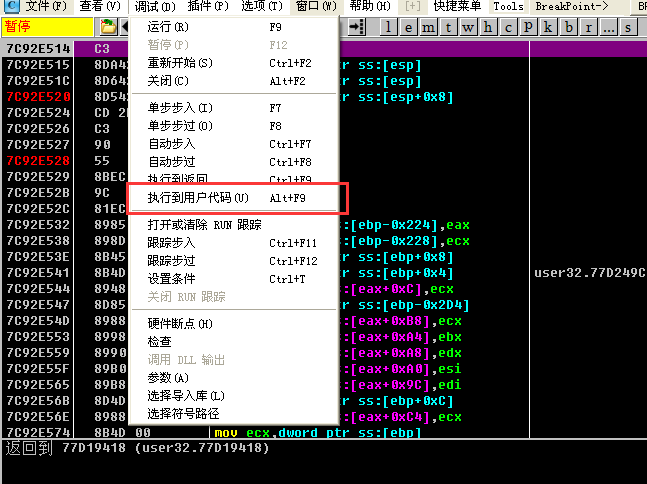Click address 7C92E574 in disassembly

click(38, 432)
